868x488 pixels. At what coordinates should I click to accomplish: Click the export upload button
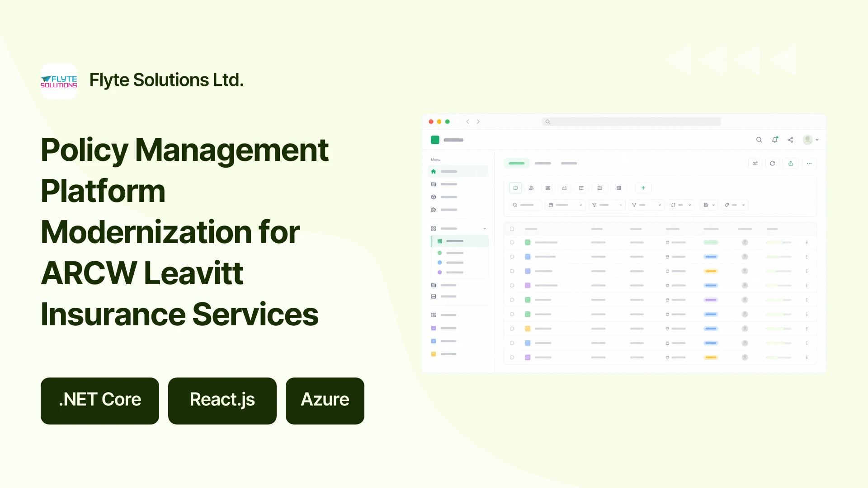pos(791,164)
